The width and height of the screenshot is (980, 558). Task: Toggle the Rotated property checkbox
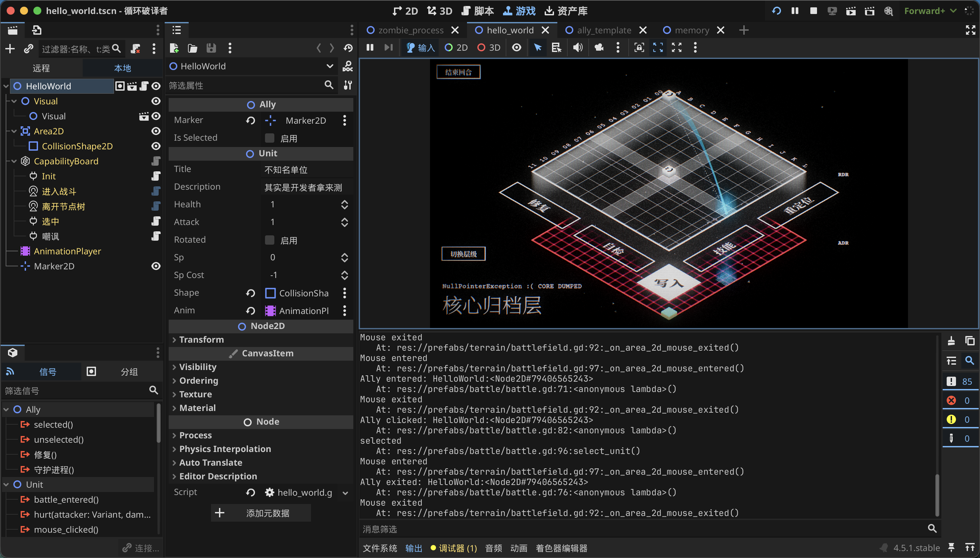point(270,240)
